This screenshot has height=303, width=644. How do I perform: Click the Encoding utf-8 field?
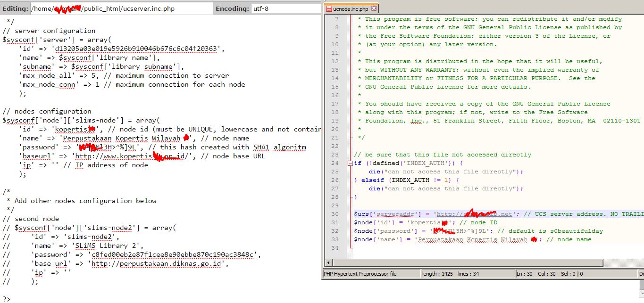click(287, 8)
